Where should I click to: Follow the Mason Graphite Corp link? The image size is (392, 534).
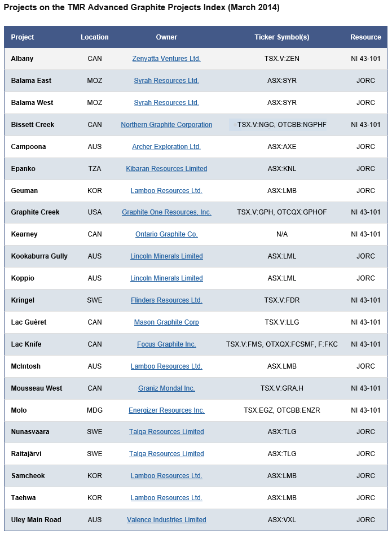pos(166,322)
